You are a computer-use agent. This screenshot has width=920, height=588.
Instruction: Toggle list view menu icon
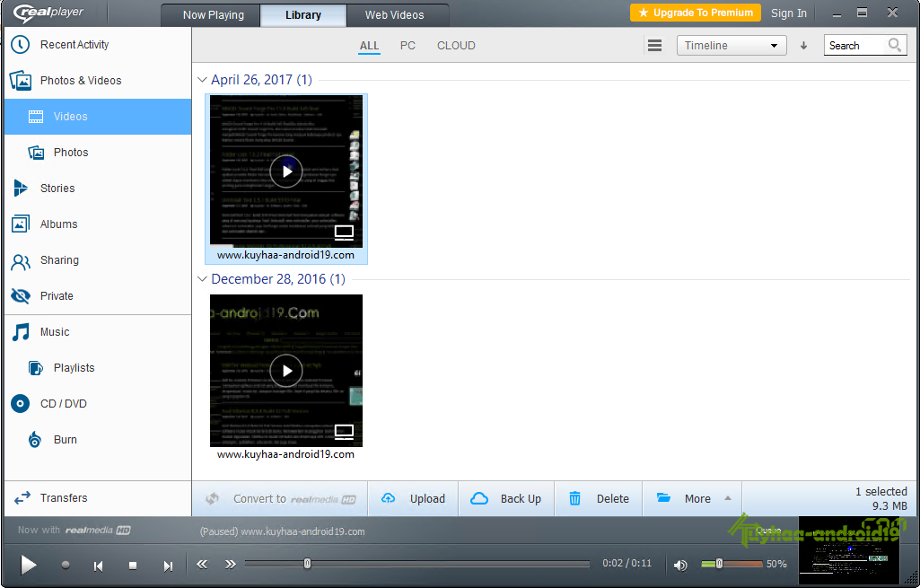click(655, 46)
